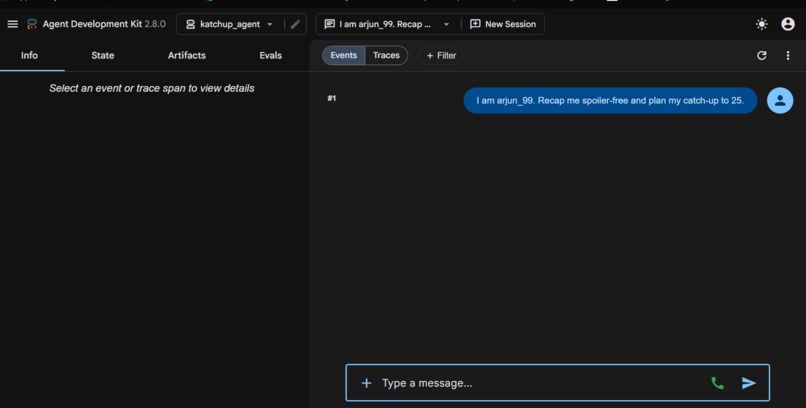The image size is (806, 408).
Task: Open the three-dot more options menu
Action: 787,55
